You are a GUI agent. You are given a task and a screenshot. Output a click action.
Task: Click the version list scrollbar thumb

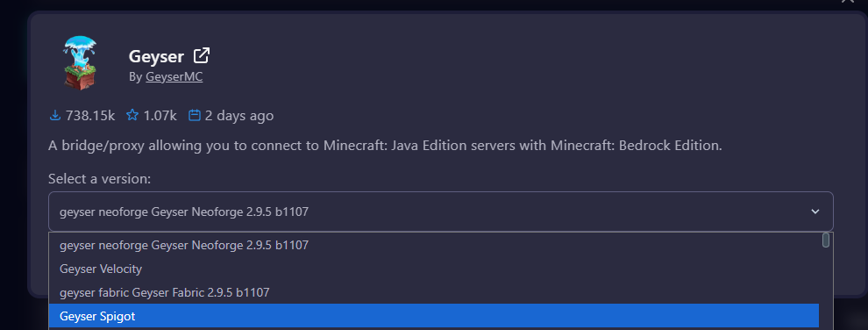826,240
